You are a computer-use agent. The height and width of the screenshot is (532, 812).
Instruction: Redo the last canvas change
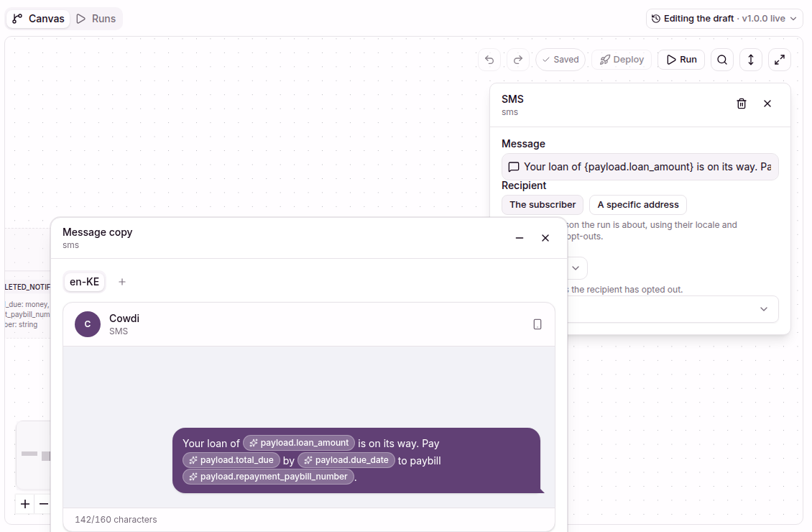518,60
